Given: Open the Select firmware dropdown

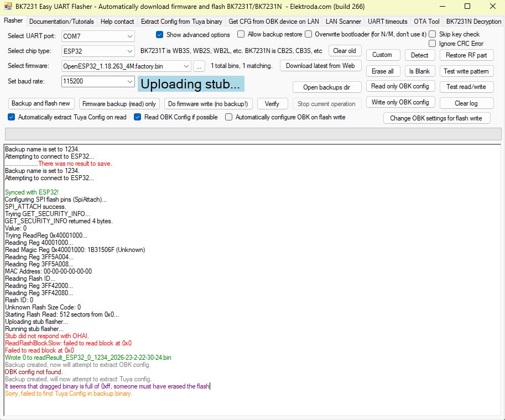Looking at the screenshot, I should pos(126,66).
